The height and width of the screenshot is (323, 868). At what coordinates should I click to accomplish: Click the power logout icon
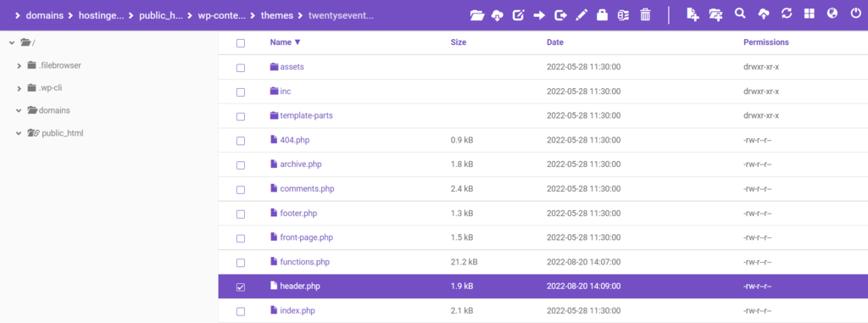tap(855, 14)
